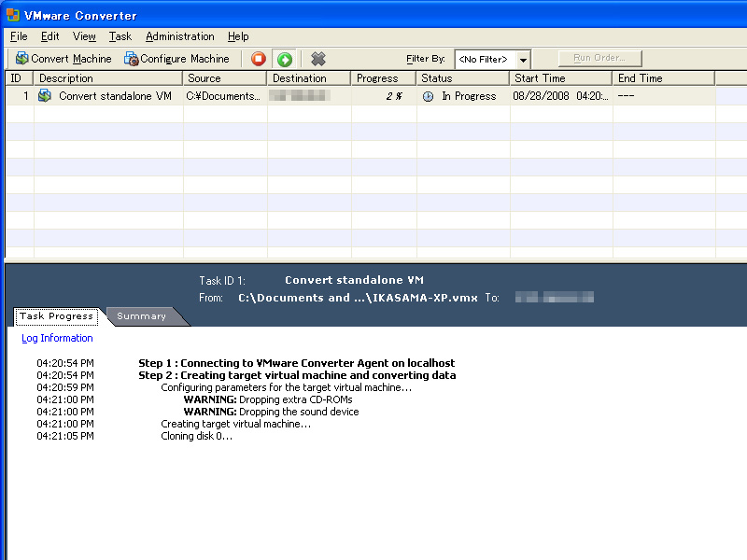
Task: Click the In Progress status text
Action: click(469, 96)
